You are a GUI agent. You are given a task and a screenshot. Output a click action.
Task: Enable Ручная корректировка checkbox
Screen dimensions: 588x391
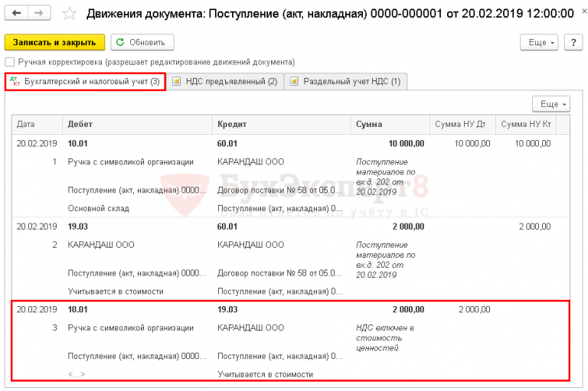(x=10, y=62)
